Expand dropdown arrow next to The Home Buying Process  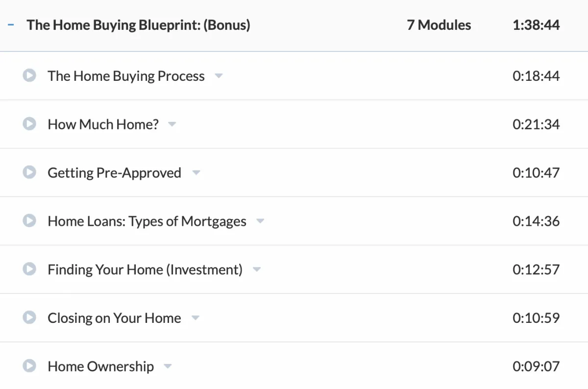coord(219,76)
